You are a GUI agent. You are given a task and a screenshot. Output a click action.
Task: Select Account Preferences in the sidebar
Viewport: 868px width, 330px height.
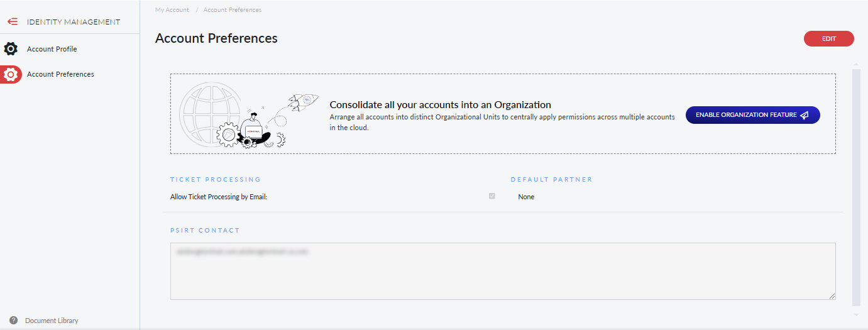click(60, 74)
